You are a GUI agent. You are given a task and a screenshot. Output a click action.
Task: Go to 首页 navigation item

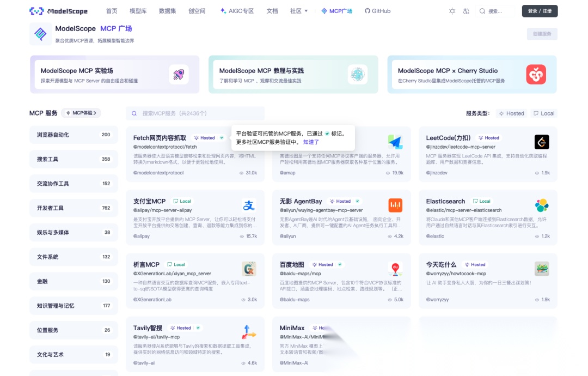tap(112, 11)
